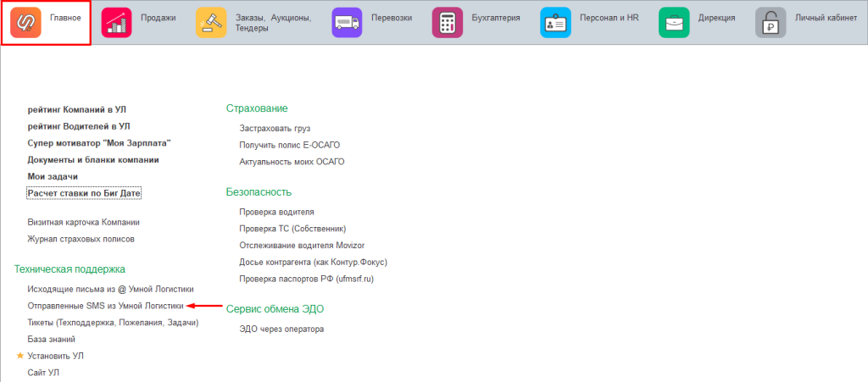Click the yellow auction gavel icon
The height and width of the screenshot is (382, 868).
[x=211, y=23]
